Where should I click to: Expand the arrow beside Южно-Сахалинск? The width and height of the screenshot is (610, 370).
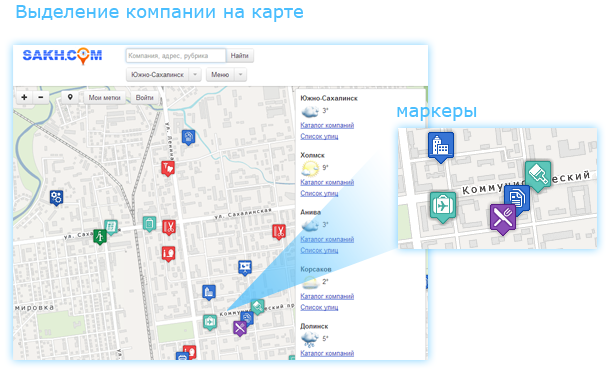pos(195,74)
